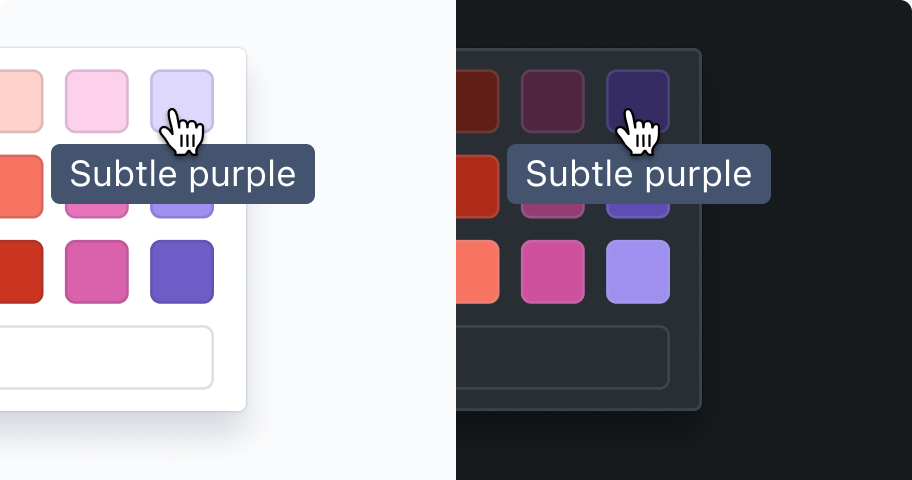The width and height of the screenshot is (912, 480).
Task: Click the text input field in dark panel
Action: pyautogui.click(x=563, y=357)
